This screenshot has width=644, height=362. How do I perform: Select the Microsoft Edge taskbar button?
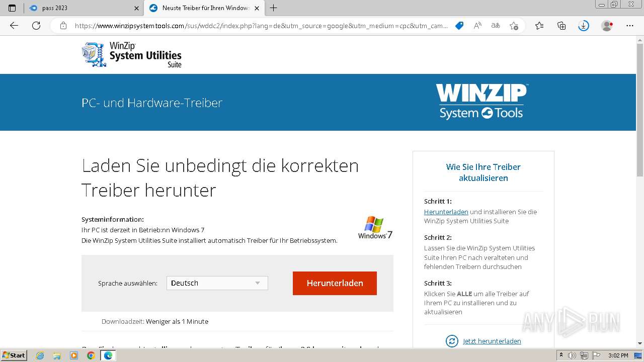click(x=108, y=355)
